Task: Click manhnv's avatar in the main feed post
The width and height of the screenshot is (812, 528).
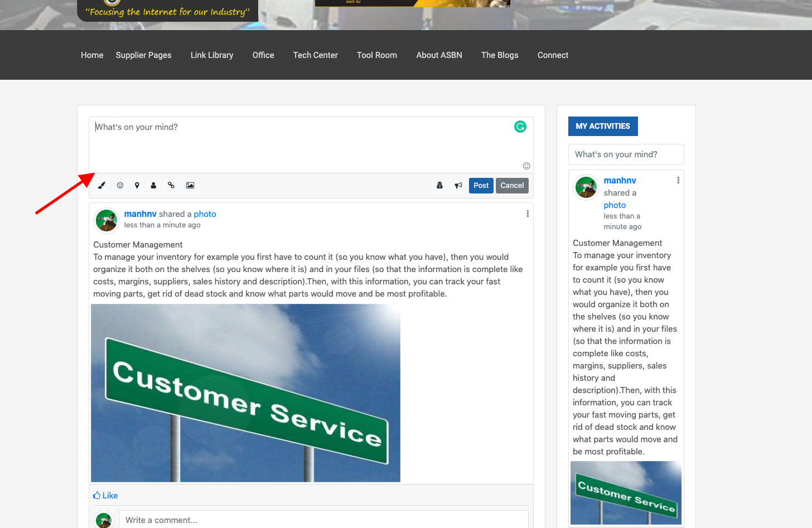Action: [106, 220]
